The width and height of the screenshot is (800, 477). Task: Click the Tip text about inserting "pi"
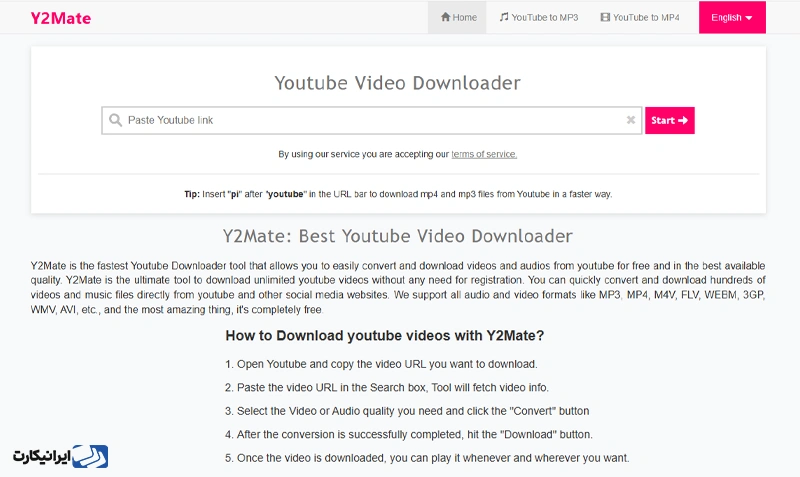[x=397, y=194]
